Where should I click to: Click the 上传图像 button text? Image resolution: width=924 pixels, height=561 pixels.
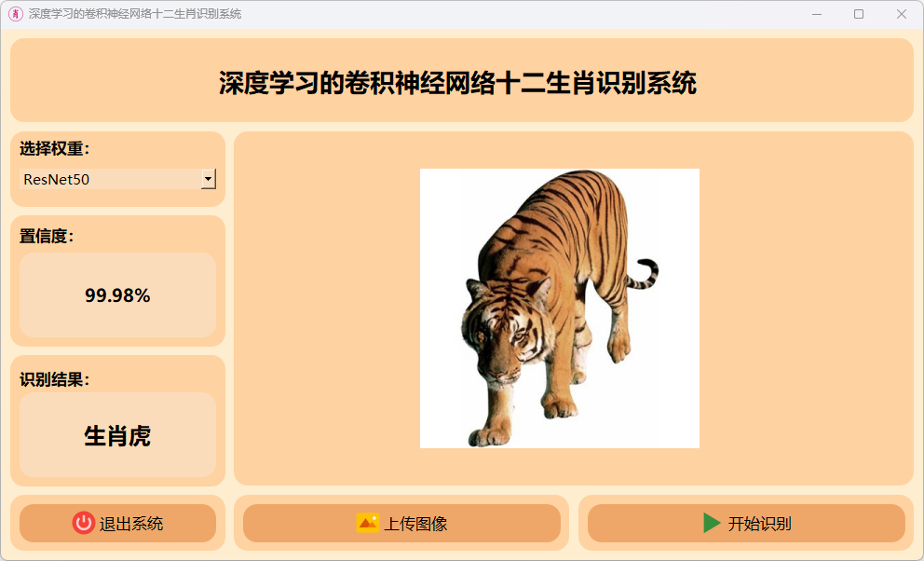[x=415, y=524]
